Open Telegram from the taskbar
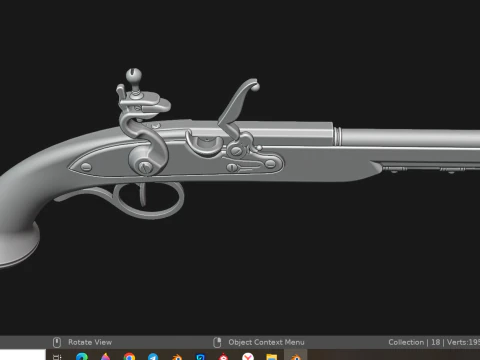The width and height of the screenshot is (480, 360). (x=153, y=357)
